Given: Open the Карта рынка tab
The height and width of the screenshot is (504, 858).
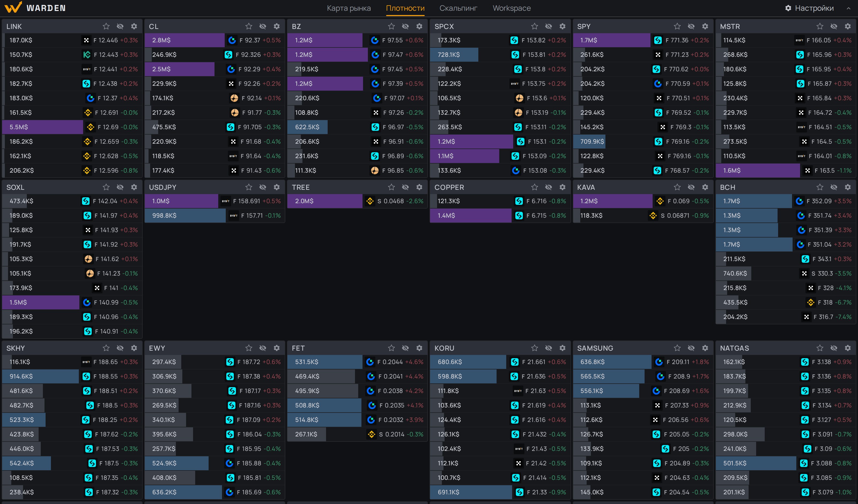Looking at the screenshot, I should coord(349,8).
